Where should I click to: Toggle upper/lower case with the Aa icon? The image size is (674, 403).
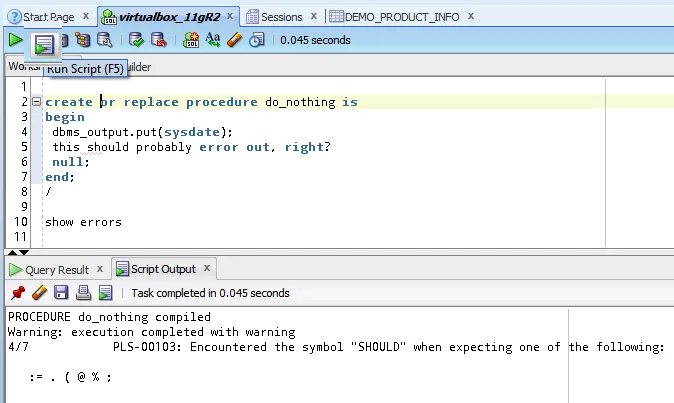coord(213,40)
